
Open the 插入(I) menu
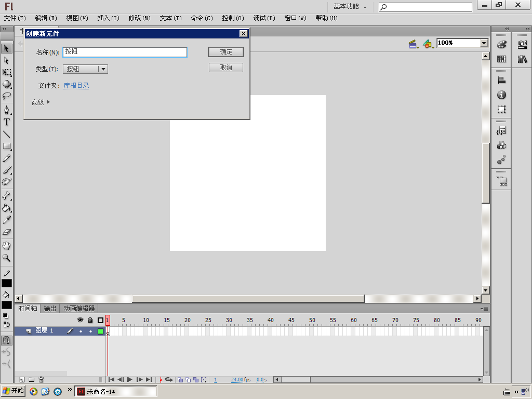(108, 18)
